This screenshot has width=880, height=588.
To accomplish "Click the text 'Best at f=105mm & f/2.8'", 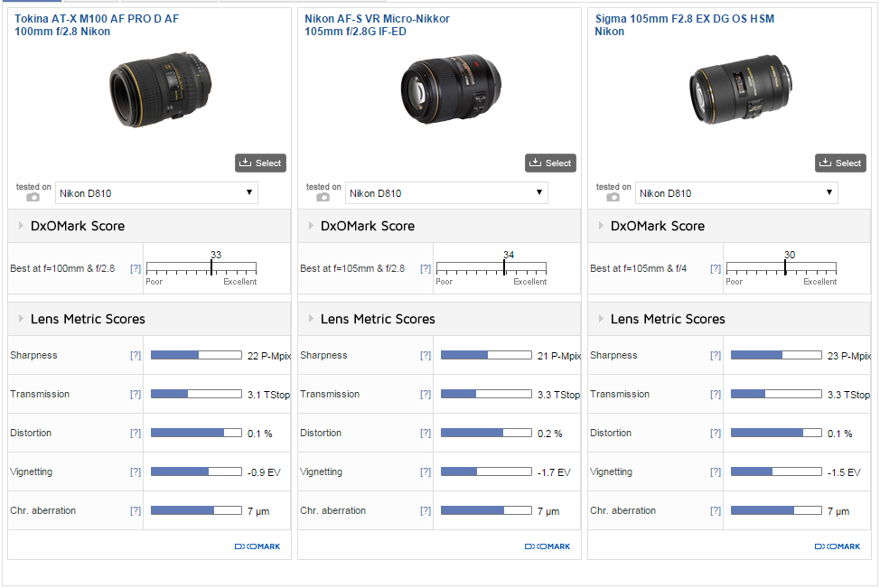I will [x=352, y=269].
